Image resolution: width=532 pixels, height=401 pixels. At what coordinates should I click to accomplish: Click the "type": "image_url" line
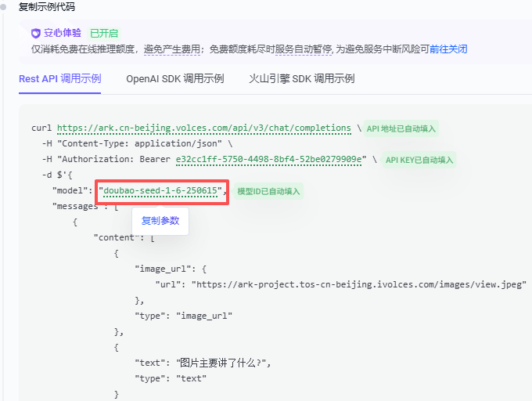(184, 316)
